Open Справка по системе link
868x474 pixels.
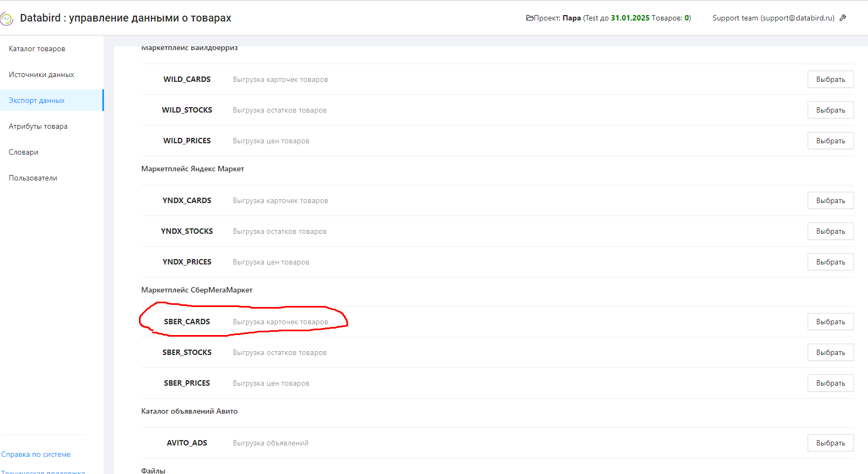pos(36,454)
